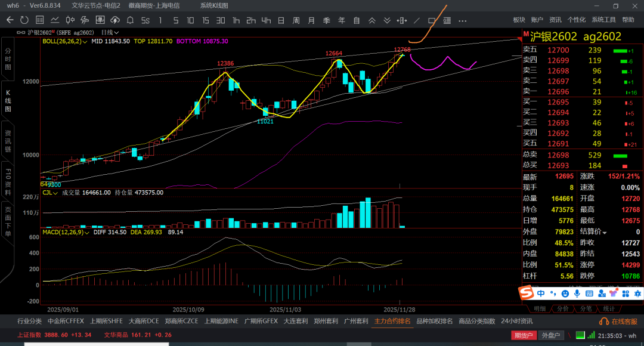Screen dimensions: 644x346
Task: Open the more options ellipsis in toolbar
Action: pos(462,20)
